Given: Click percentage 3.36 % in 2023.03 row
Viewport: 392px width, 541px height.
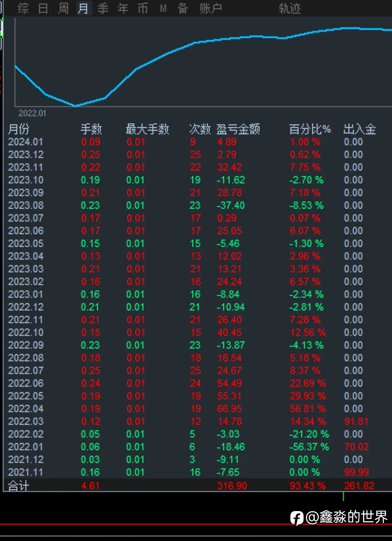Looking at the screenshot, I should tap(305, 269).
